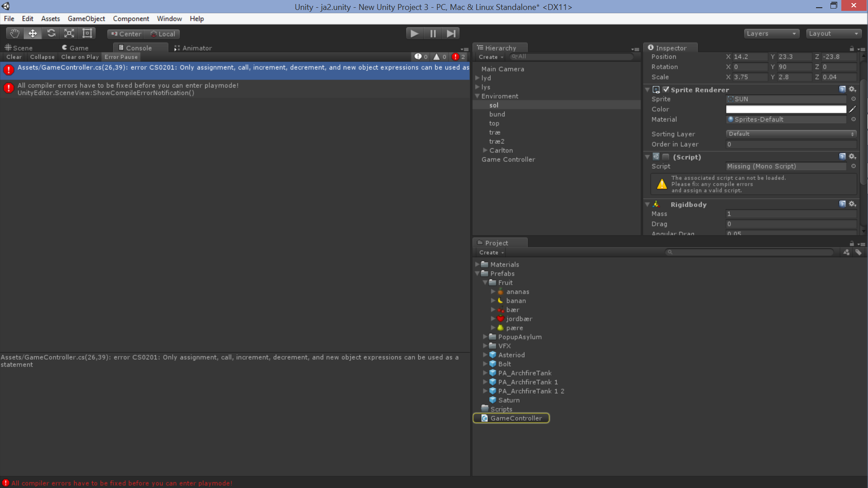Click the white Color swatch
Image resolution: width=868 pixels, height=488 pixels.
pos(786,109)
